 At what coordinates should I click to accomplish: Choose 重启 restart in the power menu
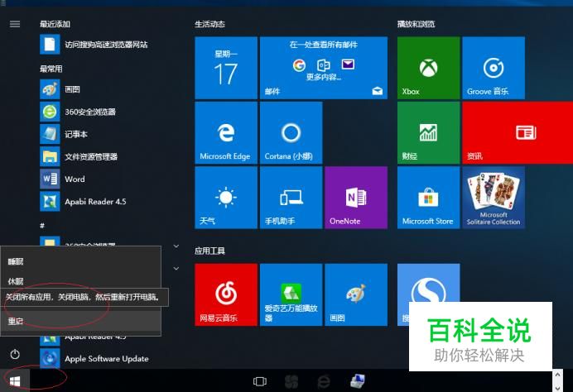click(x=81, y=321)
